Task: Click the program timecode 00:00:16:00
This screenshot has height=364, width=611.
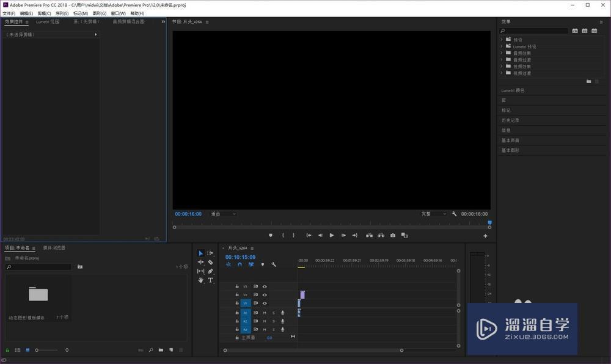Action: pos(188,214)
